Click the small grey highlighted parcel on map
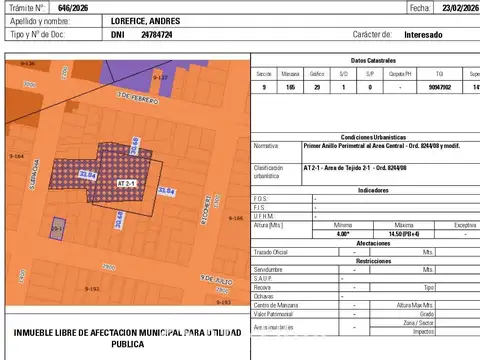Screen dimensions: 480x360 pyautogui.click(x=58, y=228)
